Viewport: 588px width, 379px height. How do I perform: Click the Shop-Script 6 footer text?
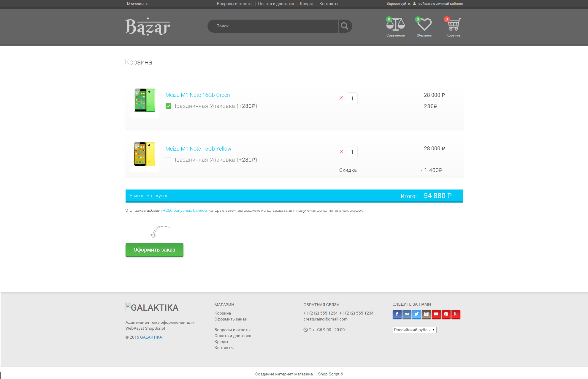[x=330, y=374]
